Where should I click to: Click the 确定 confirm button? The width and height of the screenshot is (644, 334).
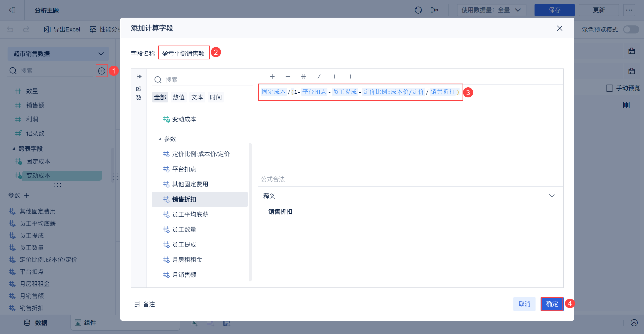552,304
